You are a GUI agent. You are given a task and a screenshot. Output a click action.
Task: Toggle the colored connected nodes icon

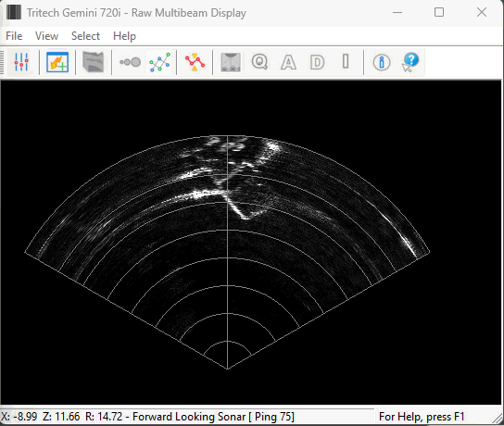pos(159,62)
